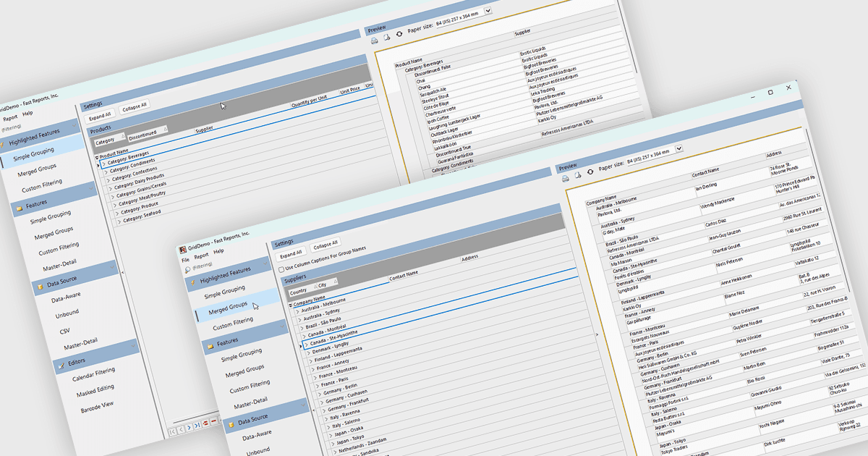Click the front window's GridDemo app icon
This screenshot has height=456, width=868.
click(183, 250)
